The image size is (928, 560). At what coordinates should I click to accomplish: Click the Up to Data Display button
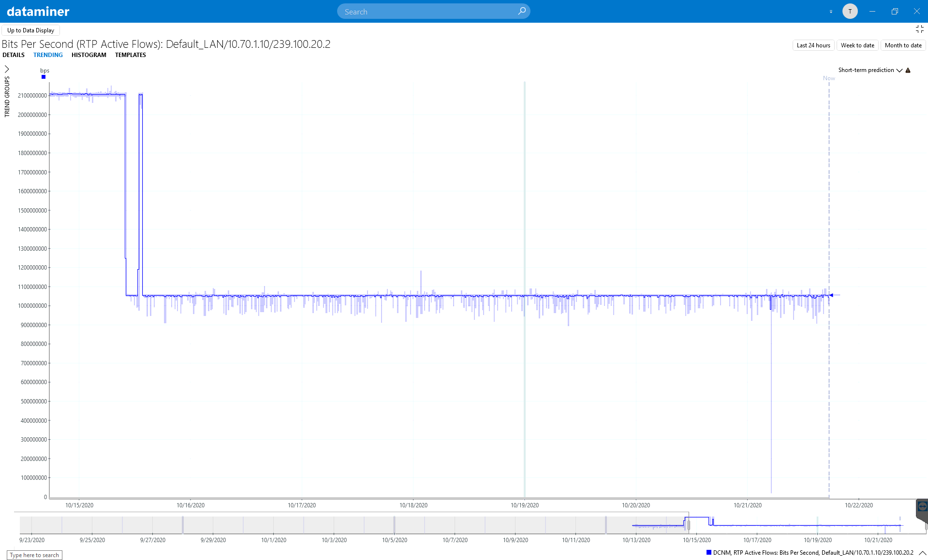pos(30,30)
